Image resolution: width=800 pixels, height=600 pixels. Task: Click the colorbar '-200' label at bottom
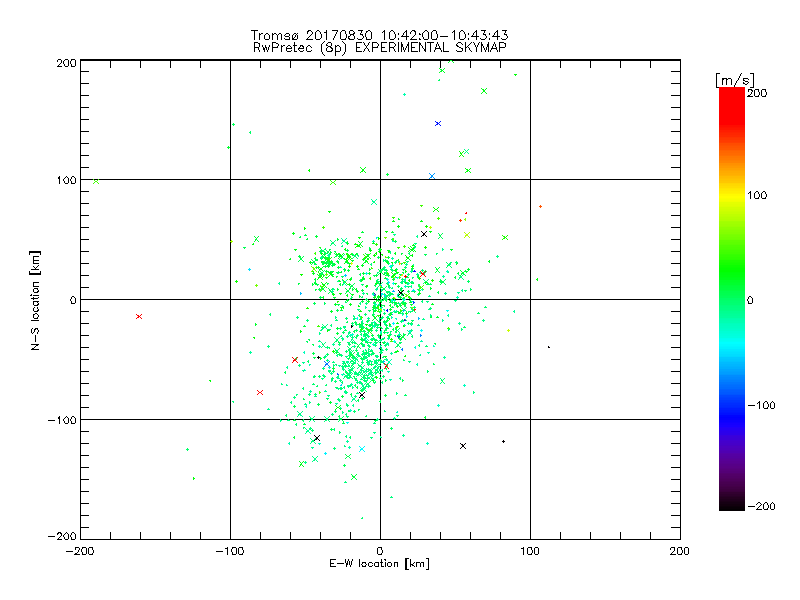coord(761,506)
